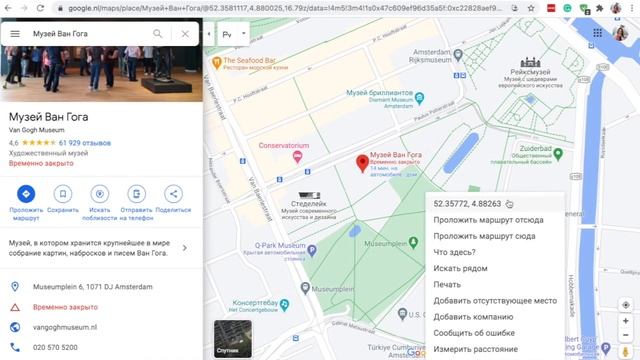The width and height of the screenshot is (640, 360).
Task: Click the Conservatorium hotel marker
Action: coord(298,157)
